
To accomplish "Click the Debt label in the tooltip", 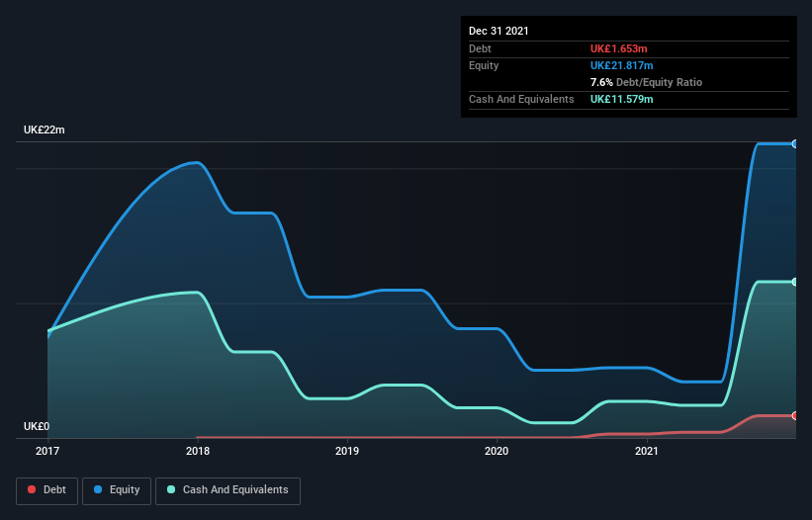I will pyautogui.click(x=480, y=48).
